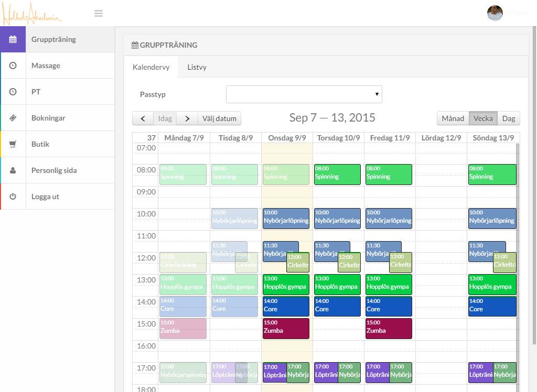
Task: Open Gruppträning in the sidebar
Action: (58, 39)
